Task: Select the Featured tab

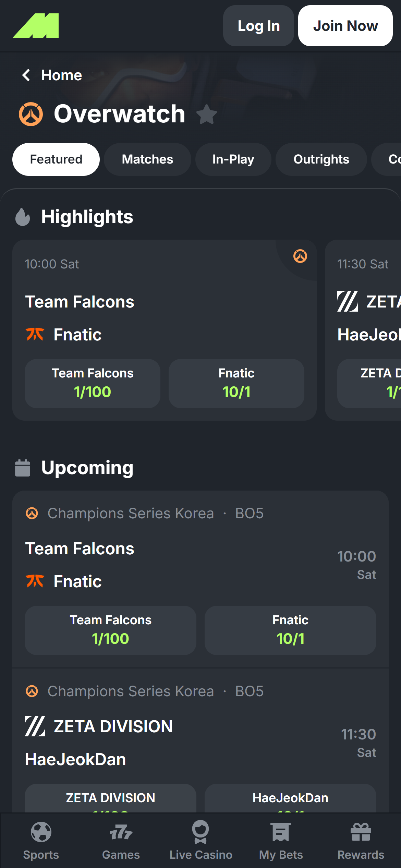Action: [56, 159]
